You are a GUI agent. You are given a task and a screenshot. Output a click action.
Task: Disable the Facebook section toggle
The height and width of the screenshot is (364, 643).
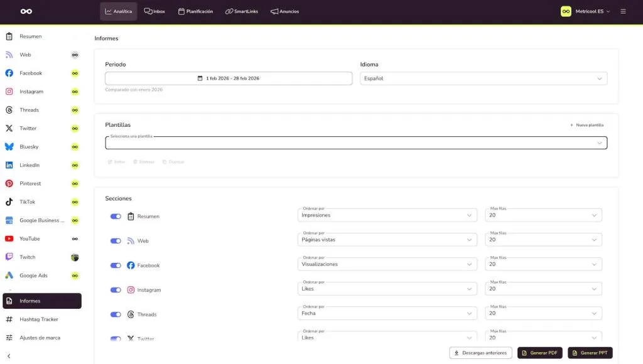(x=116, y=265)
